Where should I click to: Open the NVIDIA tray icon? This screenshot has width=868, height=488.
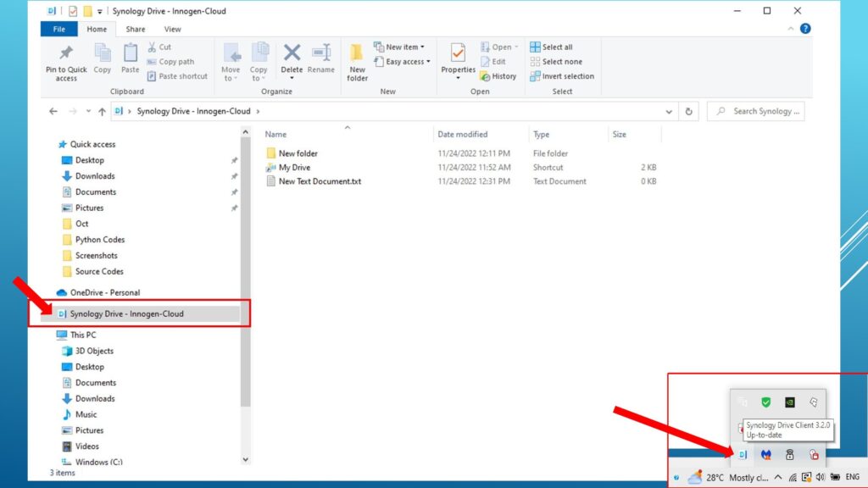pyautogui.click(x=790, y=402)
